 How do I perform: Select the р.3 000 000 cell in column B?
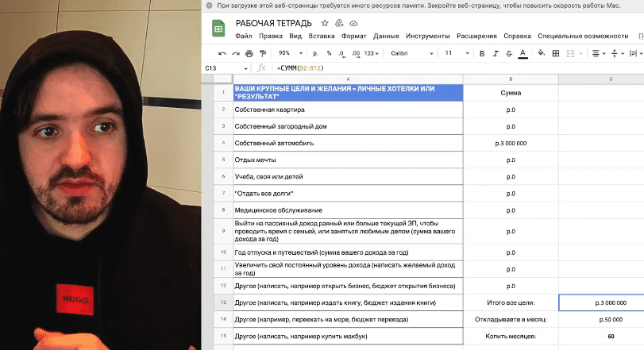(511, 143)
